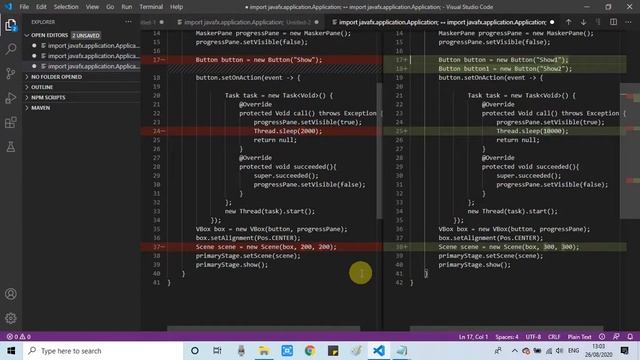Change language mode Plain Text
640x360 pixels.
(x=579, y=337)
